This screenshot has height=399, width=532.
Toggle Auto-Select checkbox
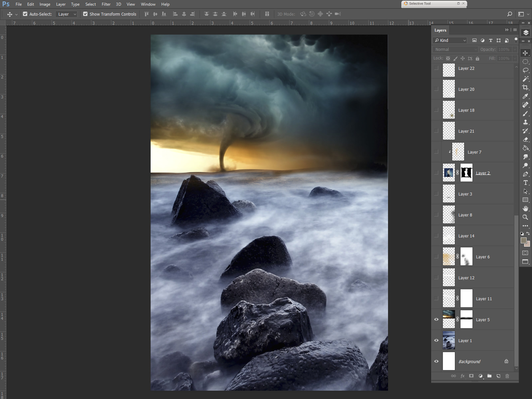tap(25, 14)
